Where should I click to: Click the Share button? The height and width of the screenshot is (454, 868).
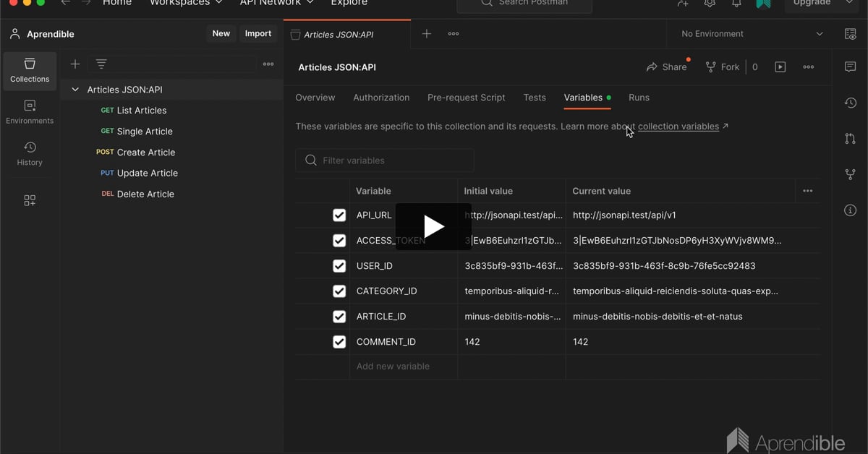667,67
